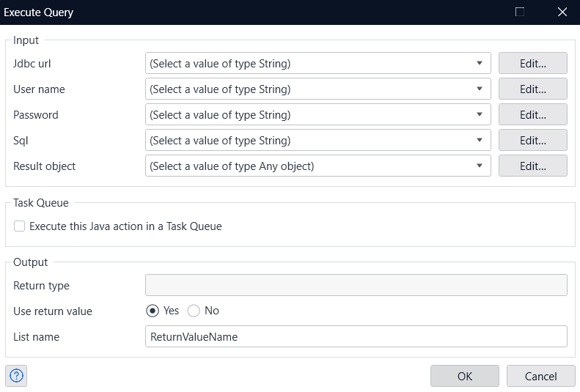The height and width of the screenshot is (392, 580).
Task: Click Edit button for Sql
Action: point(532,141)
